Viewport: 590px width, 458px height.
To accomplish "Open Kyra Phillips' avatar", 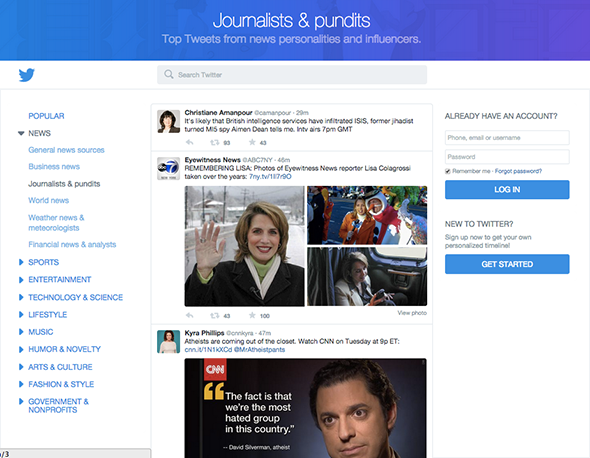I will tap(168, 342).
